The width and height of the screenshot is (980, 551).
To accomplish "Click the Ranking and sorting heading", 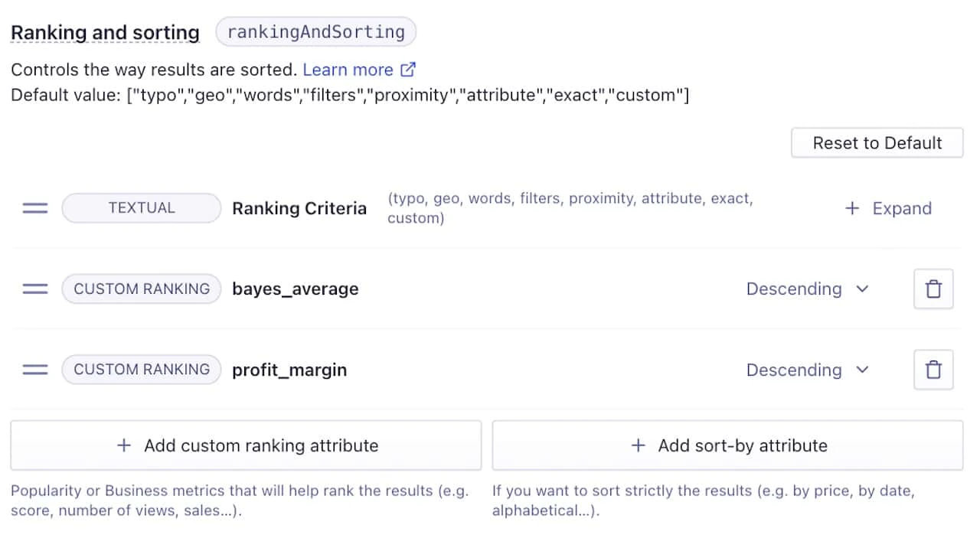I will pos(105,32).
